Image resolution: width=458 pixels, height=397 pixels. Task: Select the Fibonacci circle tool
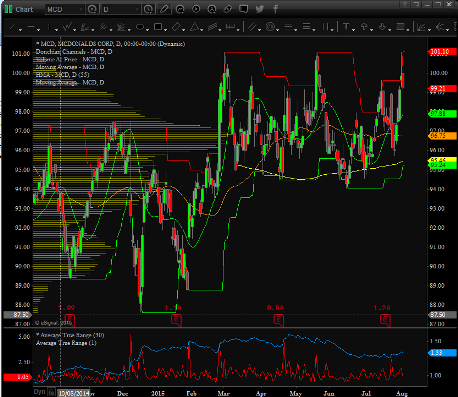coord(270,27)
